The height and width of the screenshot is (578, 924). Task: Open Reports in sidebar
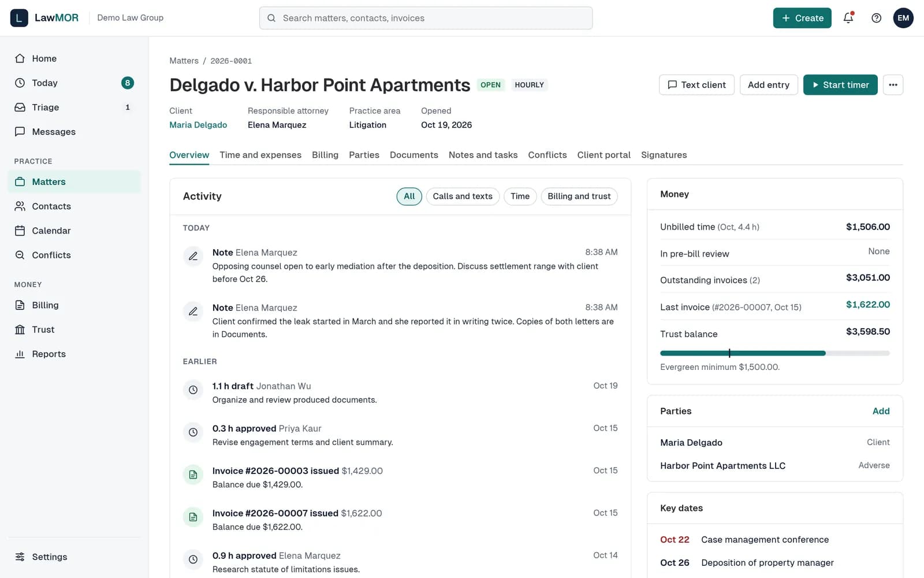tap(74, 354)
